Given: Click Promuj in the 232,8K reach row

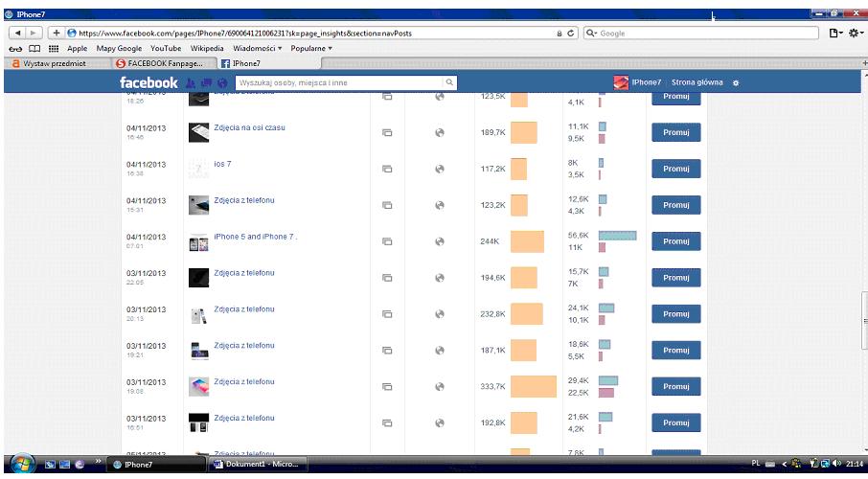Looking at the screenshot, I should (x=676, y=314).
